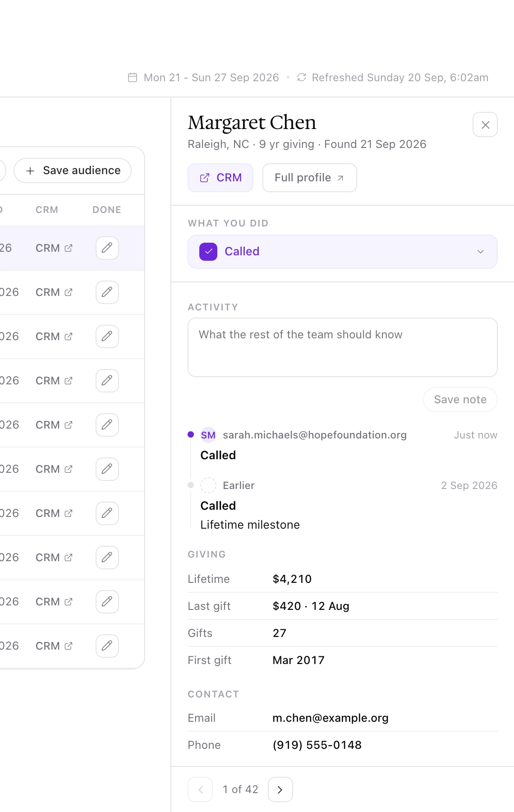Screen dimensions: 514x812
Task: Select the phone number (919) 555-0148
Action: pyautogui.click(x=317, y=745)
